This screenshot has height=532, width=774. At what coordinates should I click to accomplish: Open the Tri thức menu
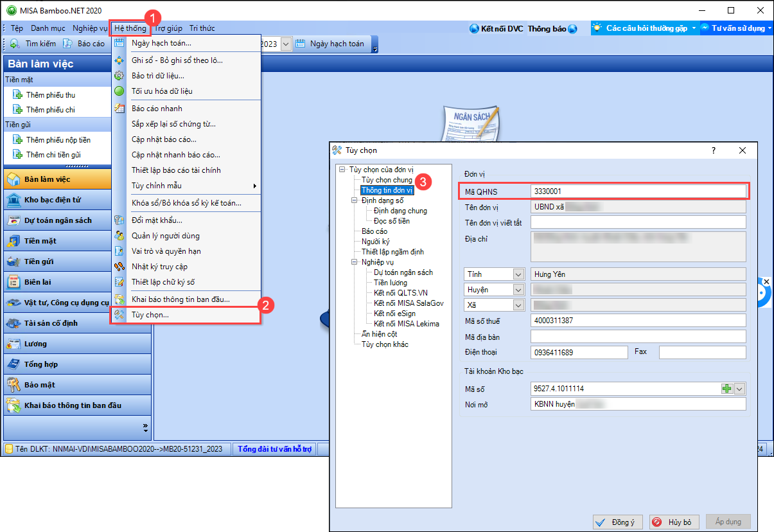202,28
